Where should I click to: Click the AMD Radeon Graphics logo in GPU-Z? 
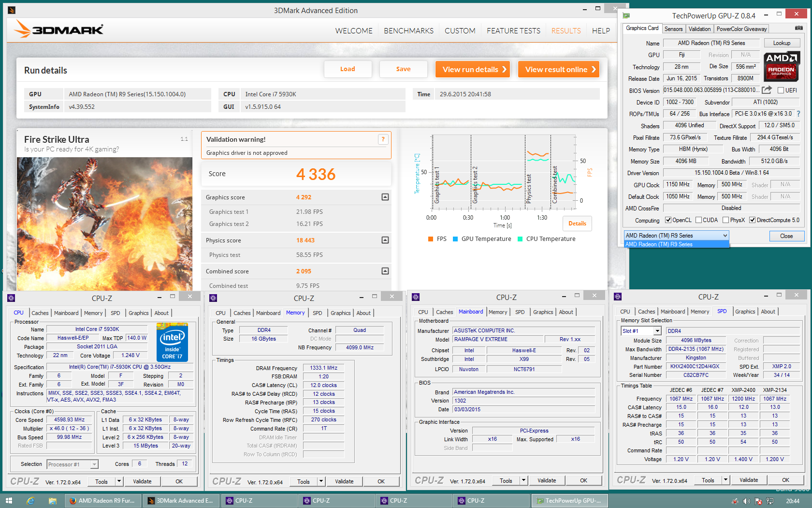(x=782, y=66)
